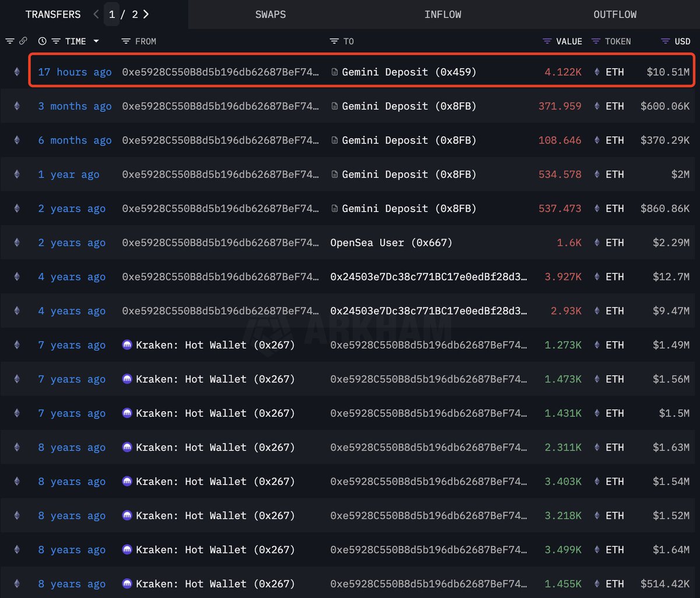
Task: Click the document icon in the $370.29K row
Action: pyautogui.click(x=334, y=140)
